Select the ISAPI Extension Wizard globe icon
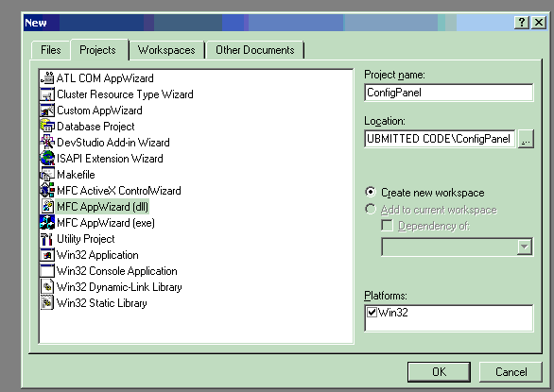Image resolution: width=554 pixels, height=392 pixels. pos(47,159)
